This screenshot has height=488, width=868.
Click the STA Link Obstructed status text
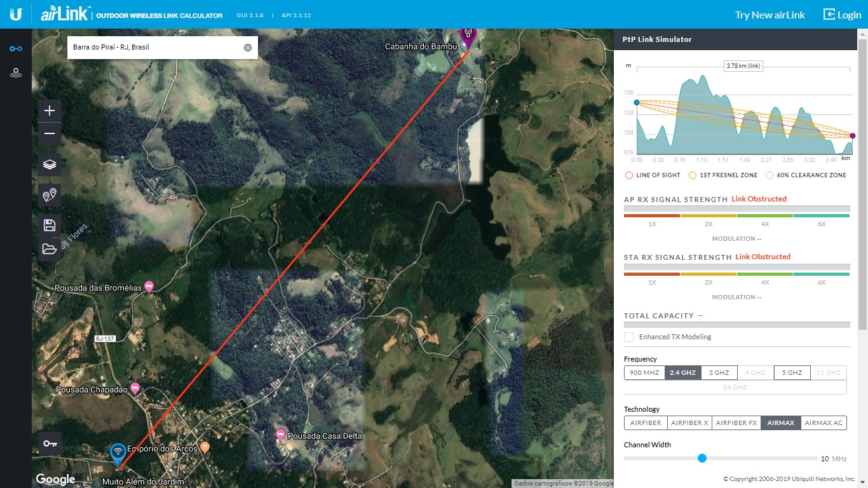(763, 257)
